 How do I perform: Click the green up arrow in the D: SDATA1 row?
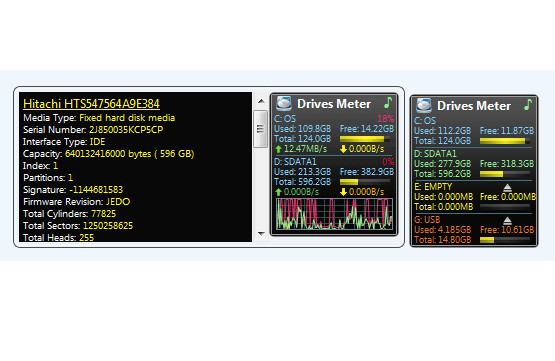pyautogui.click(x=278, y=192)
